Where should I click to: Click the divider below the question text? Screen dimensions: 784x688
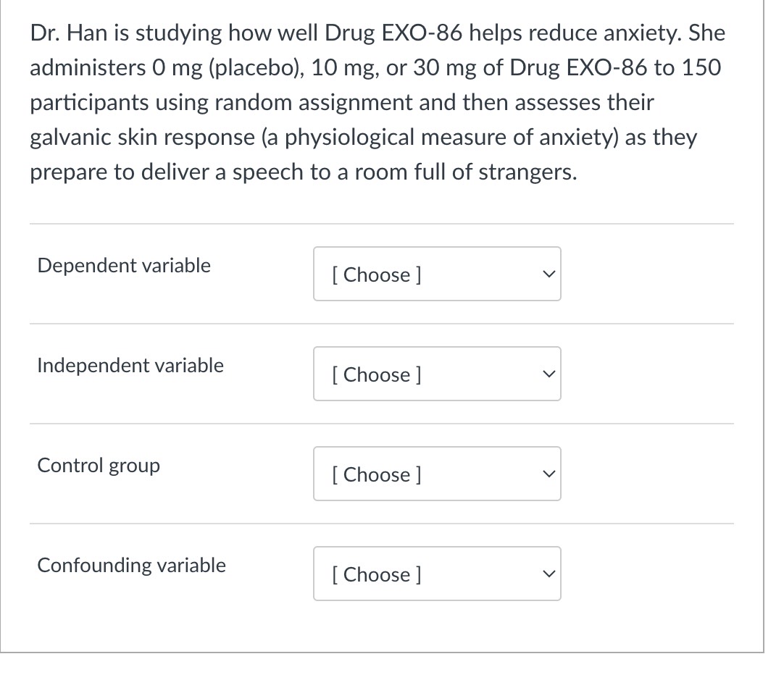(380, 225)
